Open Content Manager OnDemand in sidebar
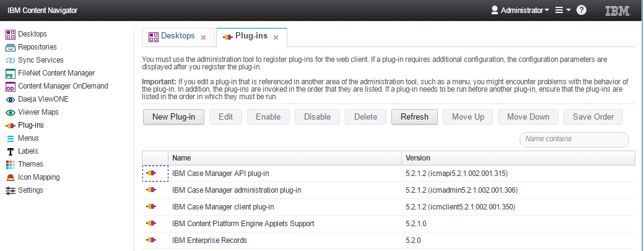The width and height of the screenshot is (644, 251). pos(63,86)
